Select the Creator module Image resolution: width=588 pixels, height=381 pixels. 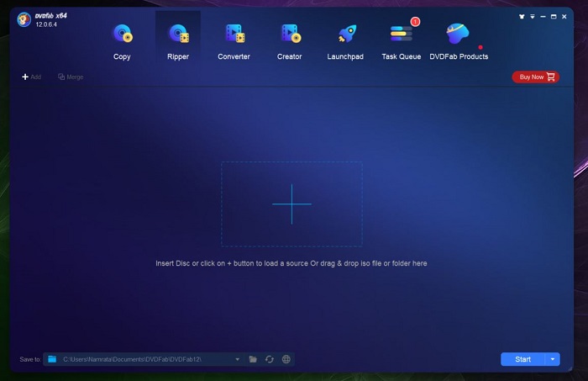pos(290,41)
